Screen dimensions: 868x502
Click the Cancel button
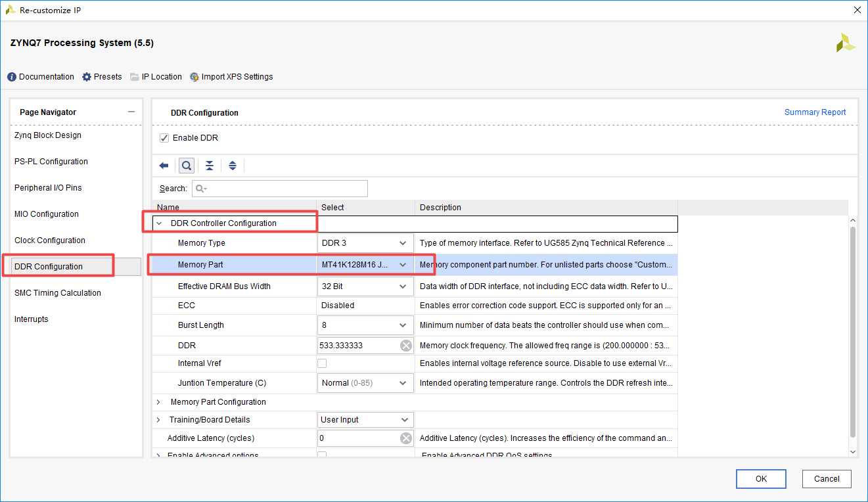[x=827, y=479]
